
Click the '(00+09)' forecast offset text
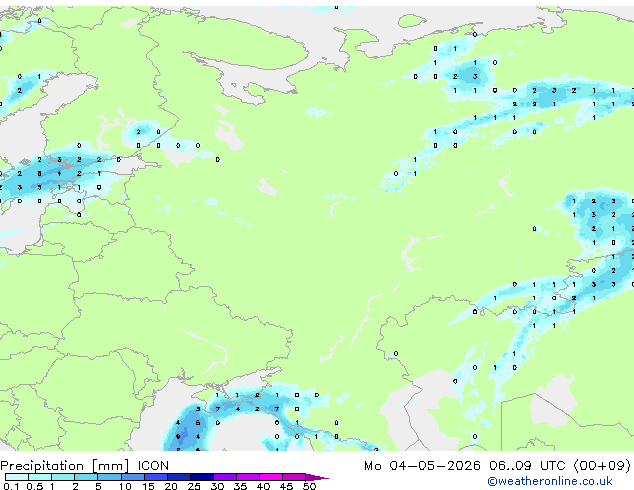602,466
